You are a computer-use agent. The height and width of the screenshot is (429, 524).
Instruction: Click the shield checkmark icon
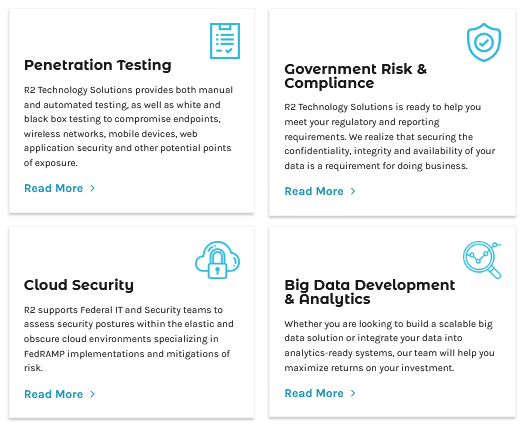click(484, 42)
